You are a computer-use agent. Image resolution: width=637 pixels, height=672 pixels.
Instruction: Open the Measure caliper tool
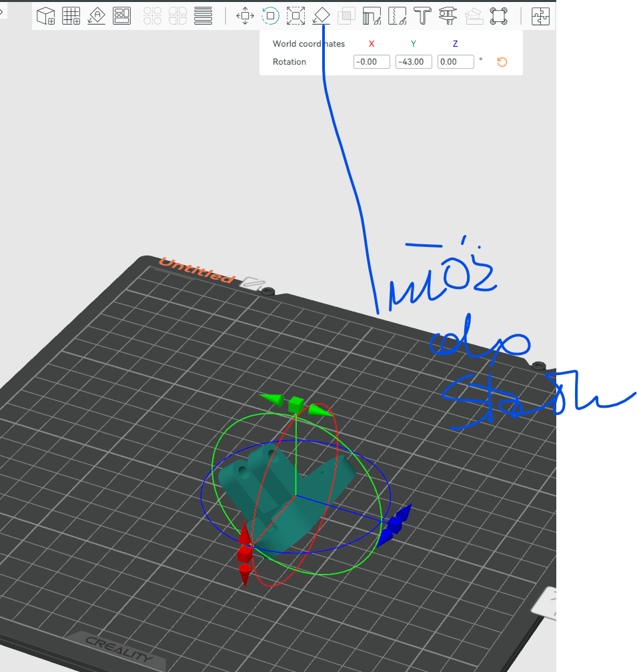coord(448,16)
